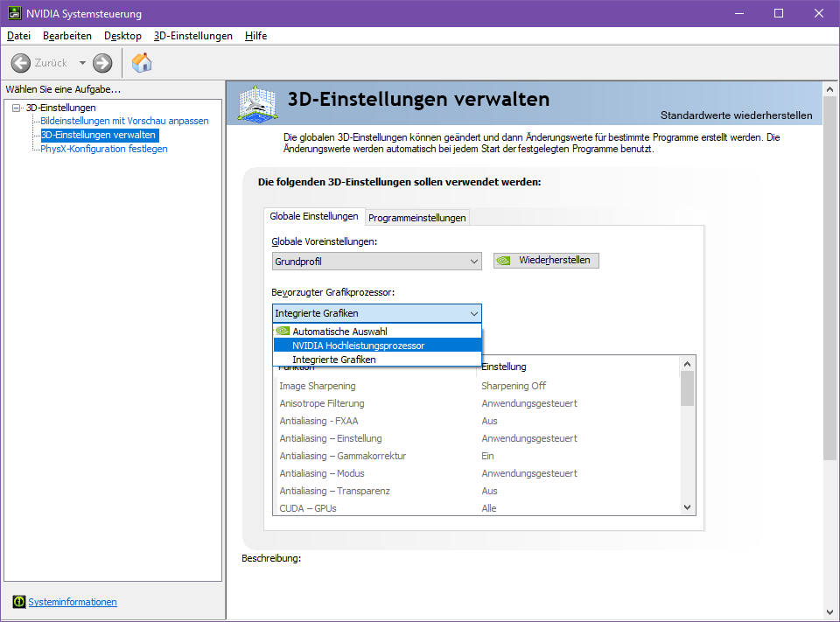Click the Systeminformationen icon at bottom left
Image resolution: width=840 pixels, height=622 pixels.
pos(18,602)
